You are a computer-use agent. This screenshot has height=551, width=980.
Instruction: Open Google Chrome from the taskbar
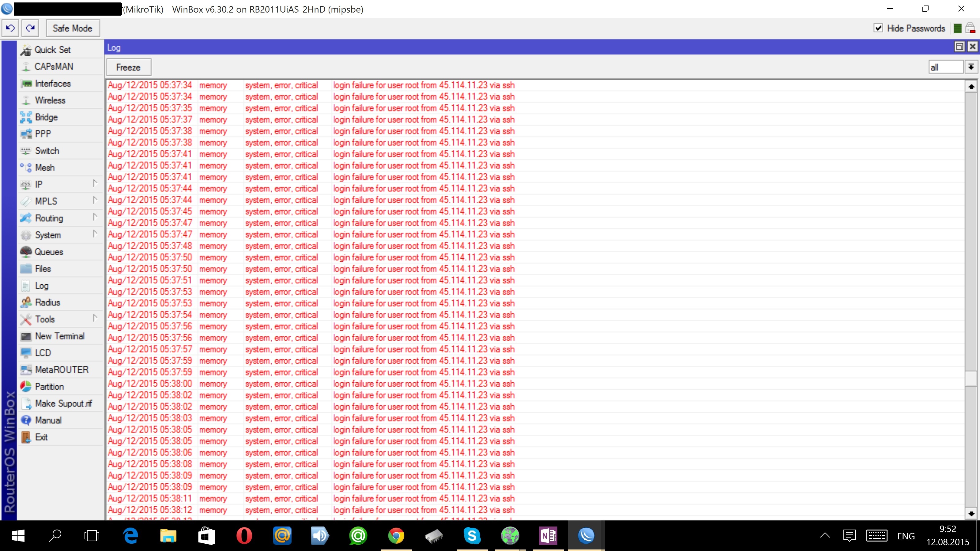coord(396,536)
